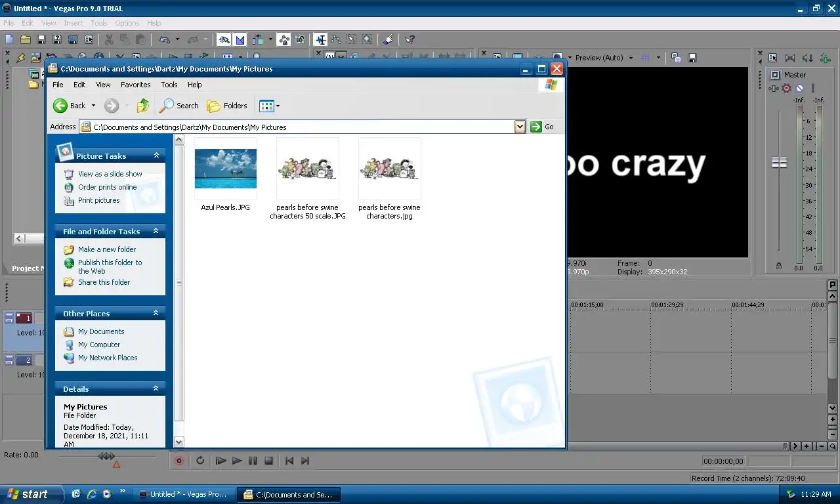Click the preview Overlays grid icon
The image size is (840, 504).
pyautogui.click(x=645, y=58)
